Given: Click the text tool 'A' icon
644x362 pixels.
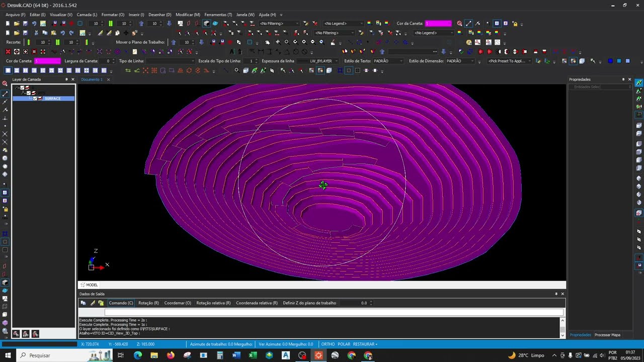Looking at the screenshot, I should pyautogui.click(x=232, y=52).
